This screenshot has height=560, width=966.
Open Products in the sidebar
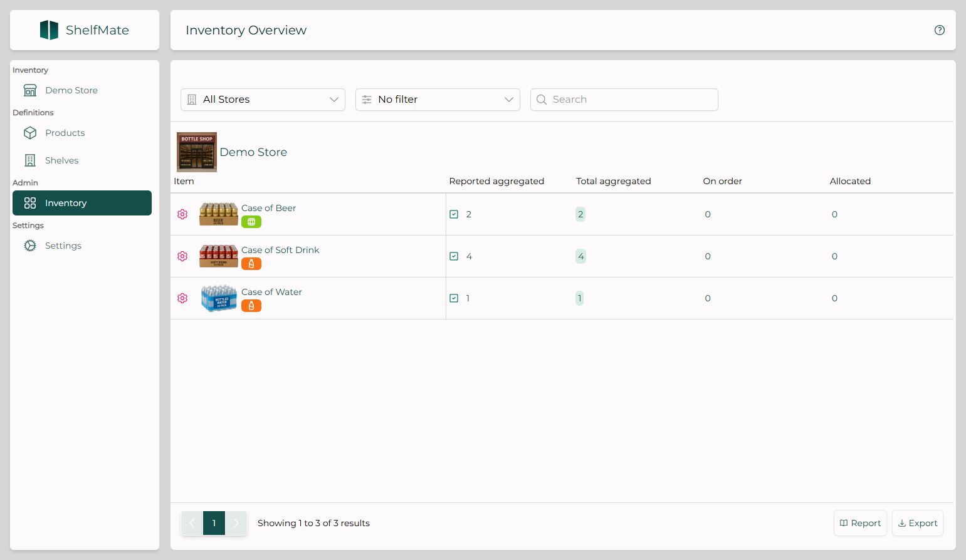coord(65,133)
